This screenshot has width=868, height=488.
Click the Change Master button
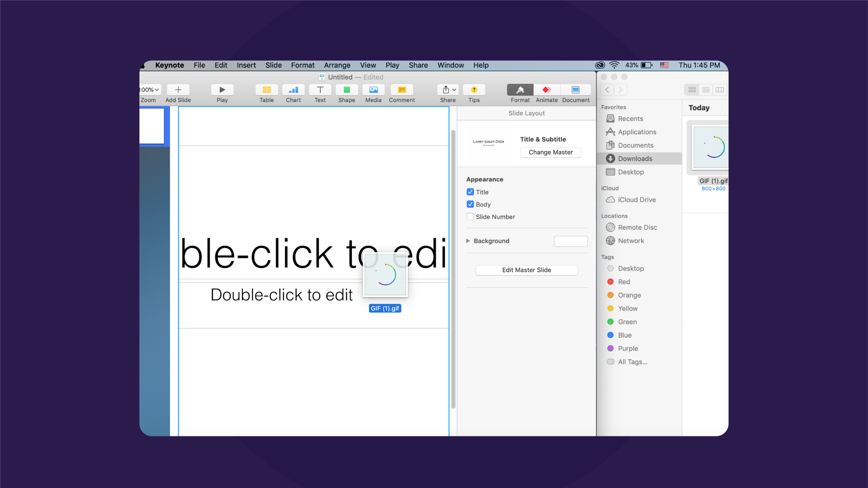click(551, 152)
